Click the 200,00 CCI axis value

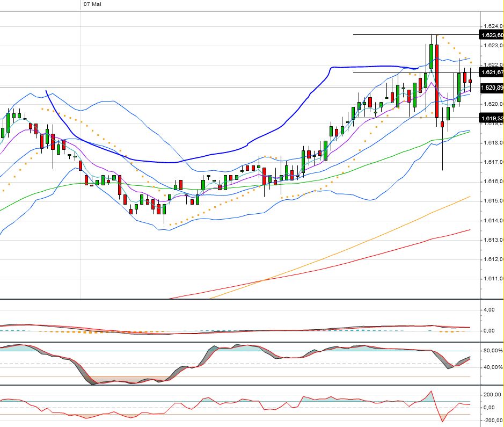click(x=492, y=395)
